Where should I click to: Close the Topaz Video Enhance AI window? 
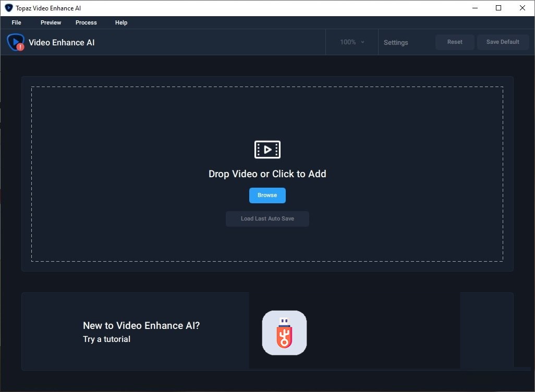522,8
